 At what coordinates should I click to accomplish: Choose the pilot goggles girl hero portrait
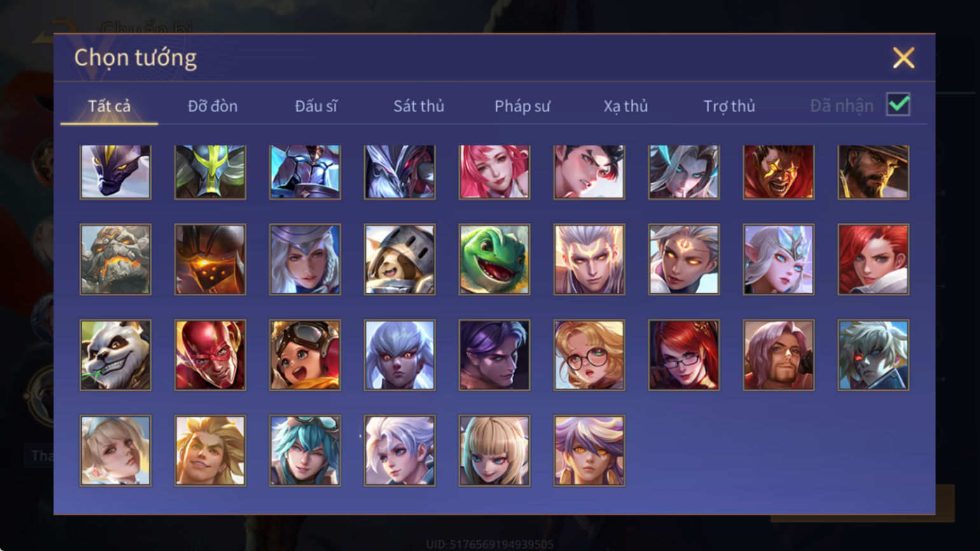tap(305, 354)
